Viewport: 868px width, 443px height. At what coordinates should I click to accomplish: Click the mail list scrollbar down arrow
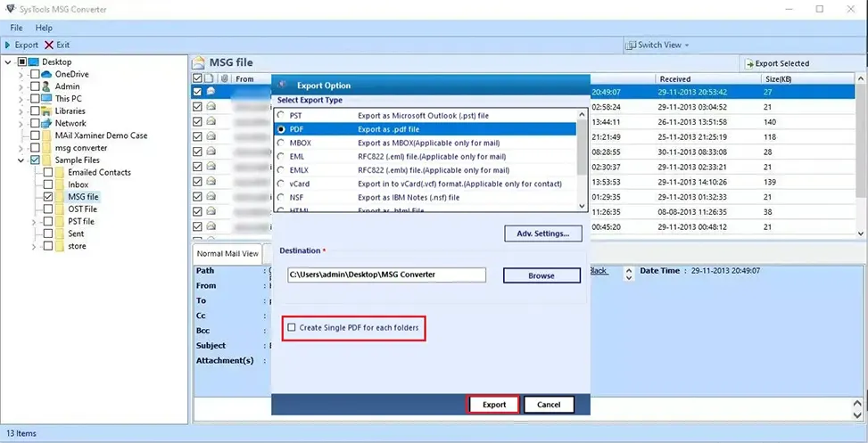pyautogui.click(x=860, y=234)
